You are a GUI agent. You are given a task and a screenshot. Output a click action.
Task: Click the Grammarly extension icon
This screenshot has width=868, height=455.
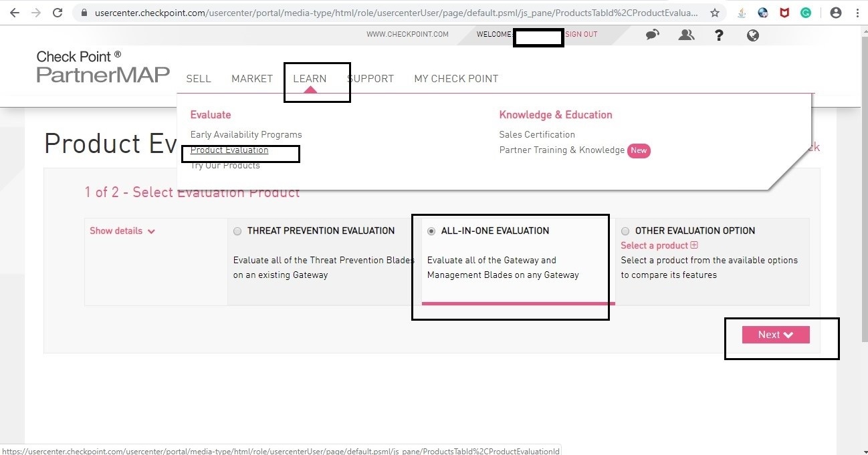[806, 13]
